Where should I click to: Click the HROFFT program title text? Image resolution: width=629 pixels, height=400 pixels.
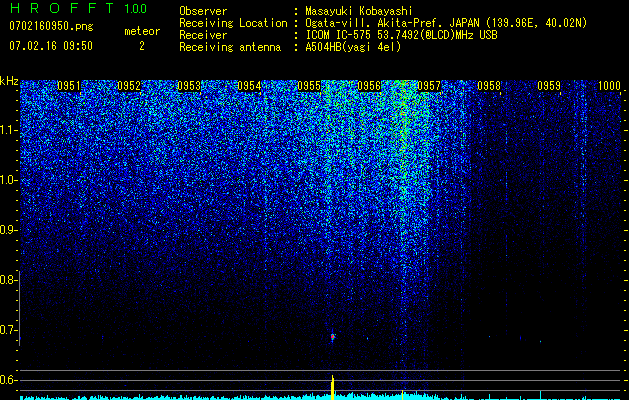[x=62, y=8]
